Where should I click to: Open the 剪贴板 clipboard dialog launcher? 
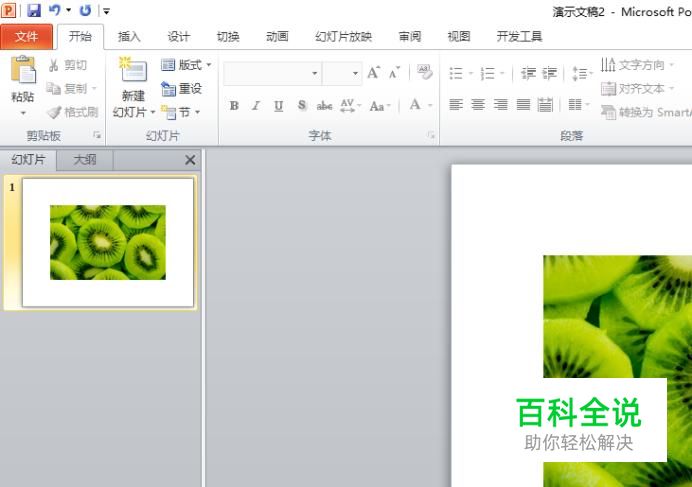pos(97,135)
